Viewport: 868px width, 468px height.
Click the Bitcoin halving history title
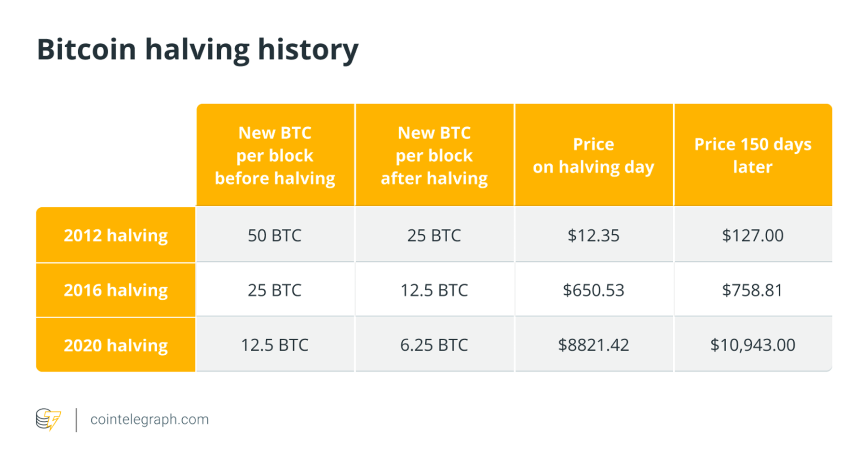click(198, 50)
